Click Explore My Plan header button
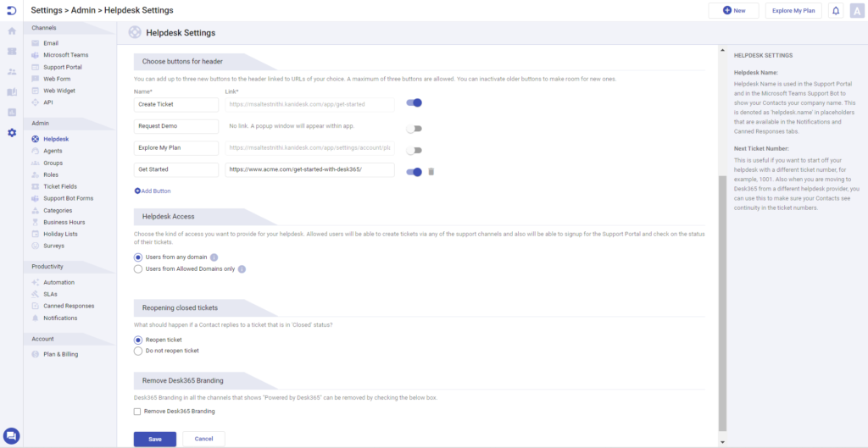The height and width of the screenshot is (448, 868). (x=793, y=10)
